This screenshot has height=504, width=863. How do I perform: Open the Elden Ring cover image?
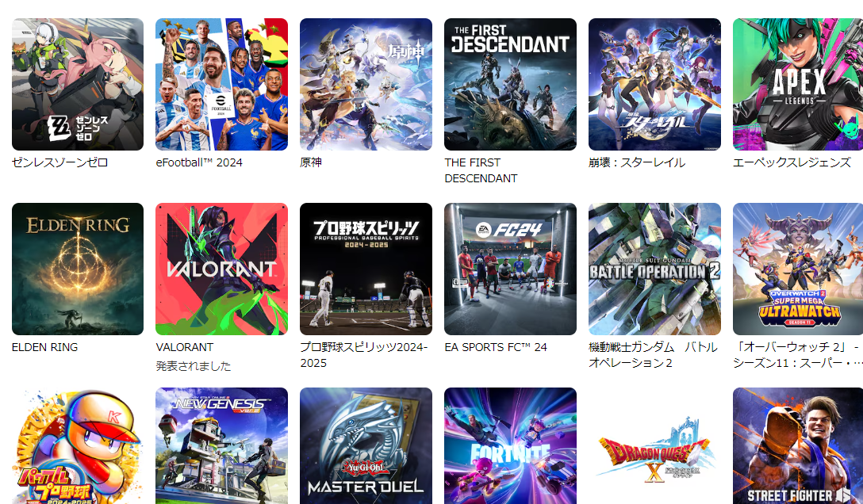[x=78, y=269]
